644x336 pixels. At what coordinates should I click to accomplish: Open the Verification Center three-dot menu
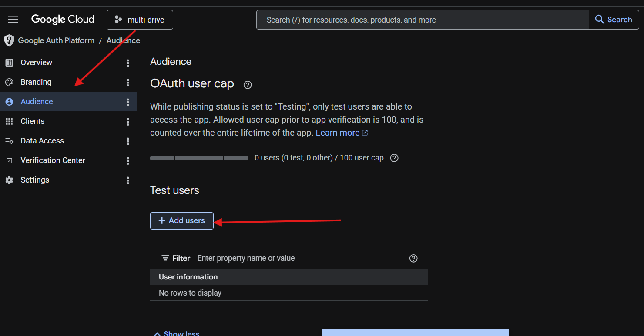[x=128, y=161]
